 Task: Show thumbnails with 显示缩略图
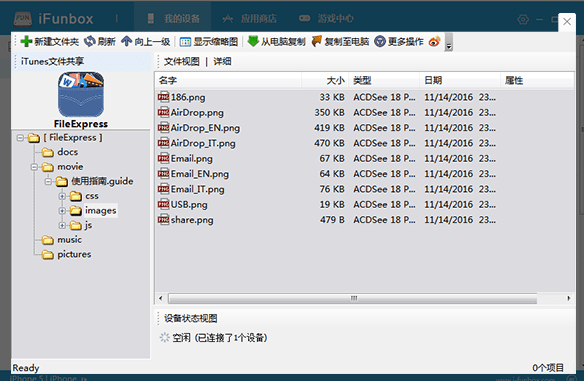[x=209, y=41]
